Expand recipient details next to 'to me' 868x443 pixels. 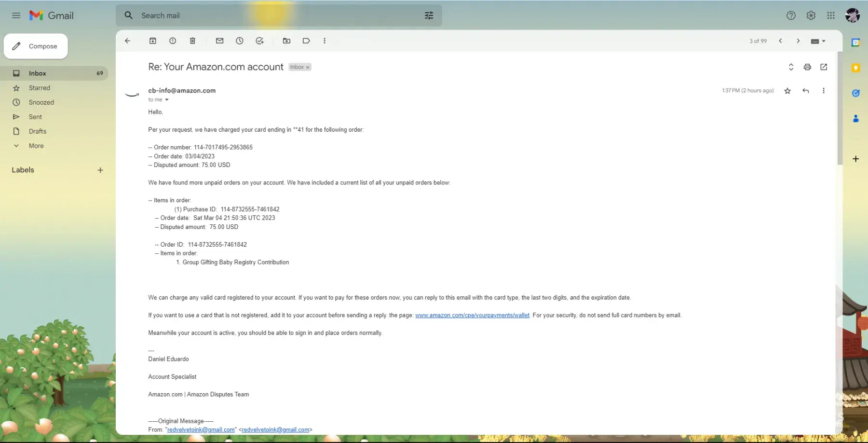pos(167,100)
